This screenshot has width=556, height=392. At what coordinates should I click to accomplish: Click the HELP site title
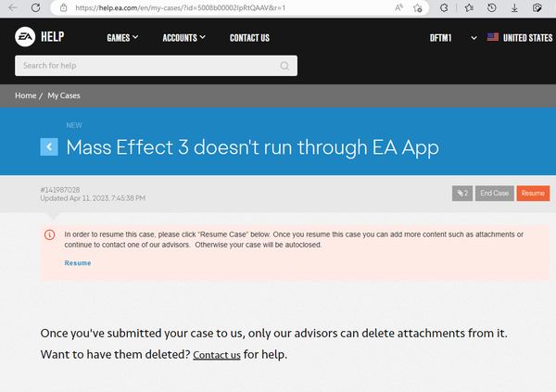click(53, 36)
